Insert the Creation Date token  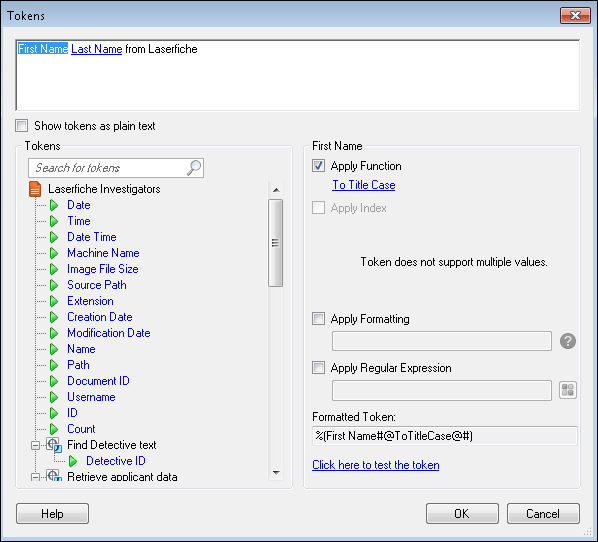tap(100, 317)
